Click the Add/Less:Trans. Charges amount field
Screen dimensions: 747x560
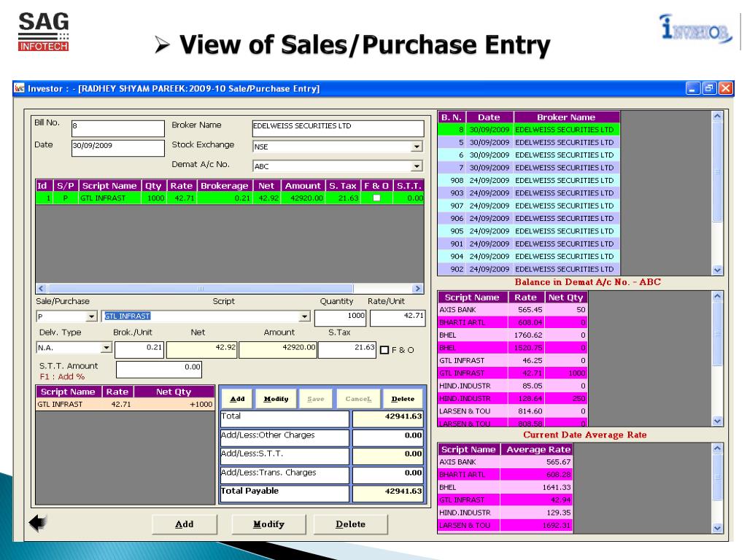388,475
